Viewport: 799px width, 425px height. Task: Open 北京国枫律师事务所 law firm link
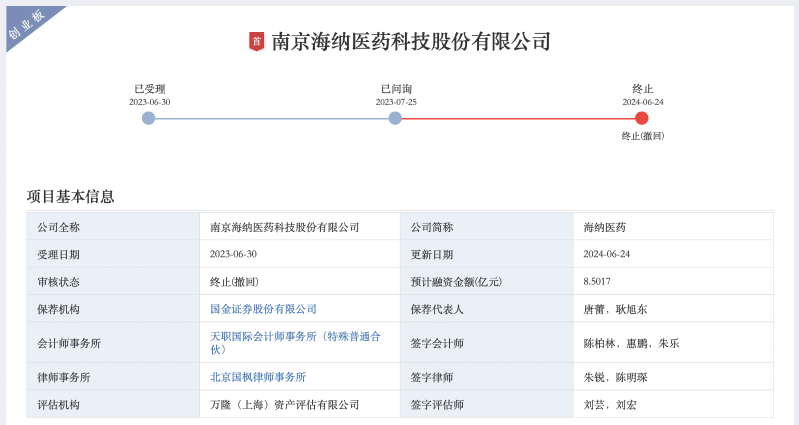(x=258, y=377)
